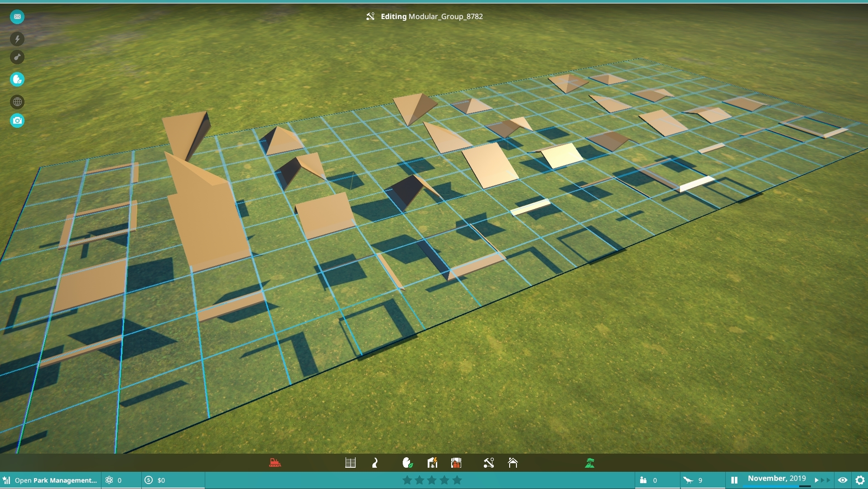Click the lightning bolt power icon
This screenshot has width=868, height=489.
tap(17, 39)
